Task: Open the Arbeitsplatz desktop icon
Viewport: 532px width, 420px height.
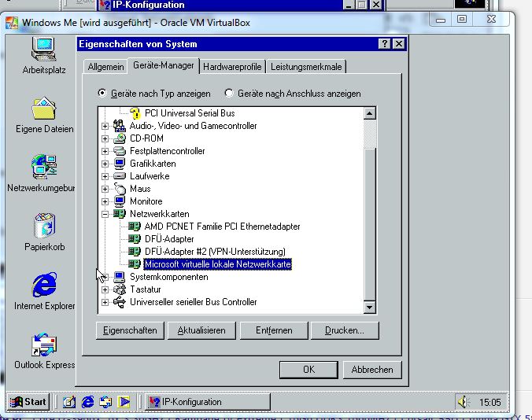Action: coord(44,50)
